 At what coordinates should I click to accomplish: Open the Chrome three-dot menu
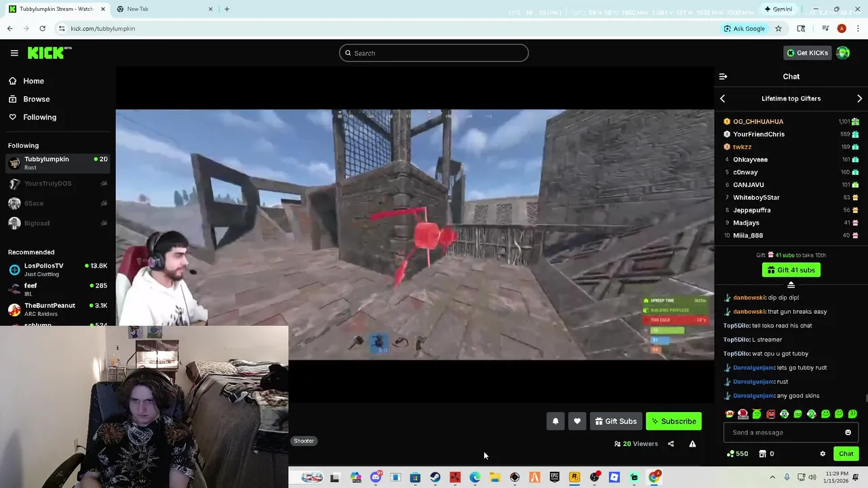858,28
